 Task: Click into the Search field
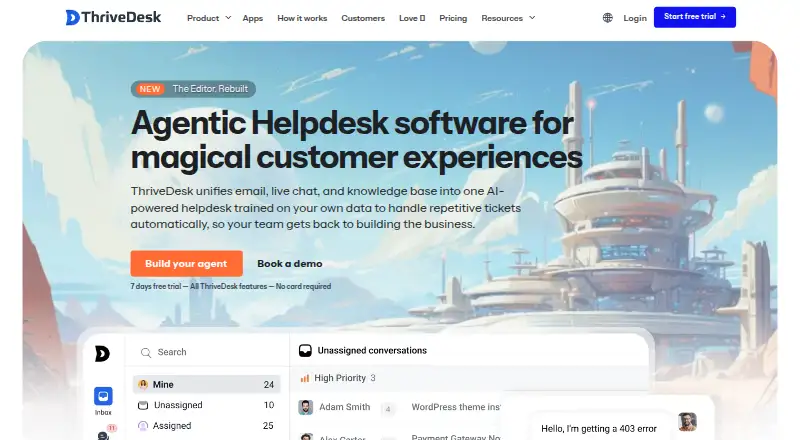coord(207,352)
